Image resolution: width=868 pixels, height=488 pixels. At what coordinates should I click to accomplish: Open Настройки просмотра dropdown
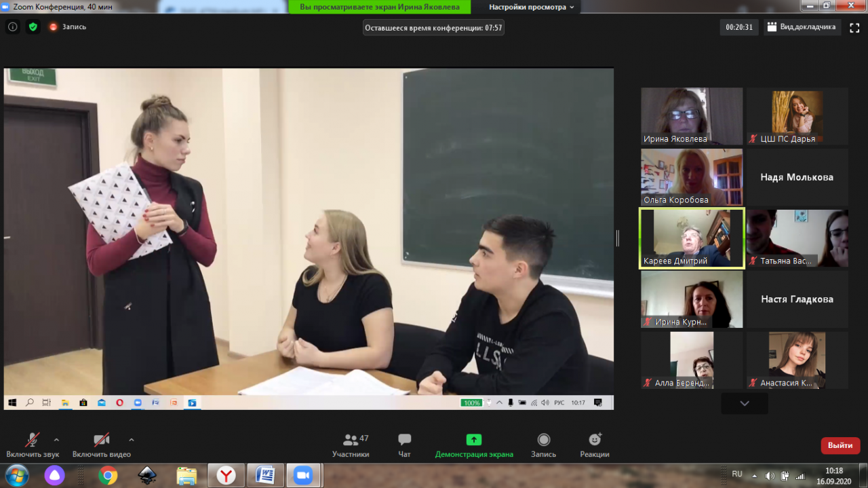click(532, 7)
